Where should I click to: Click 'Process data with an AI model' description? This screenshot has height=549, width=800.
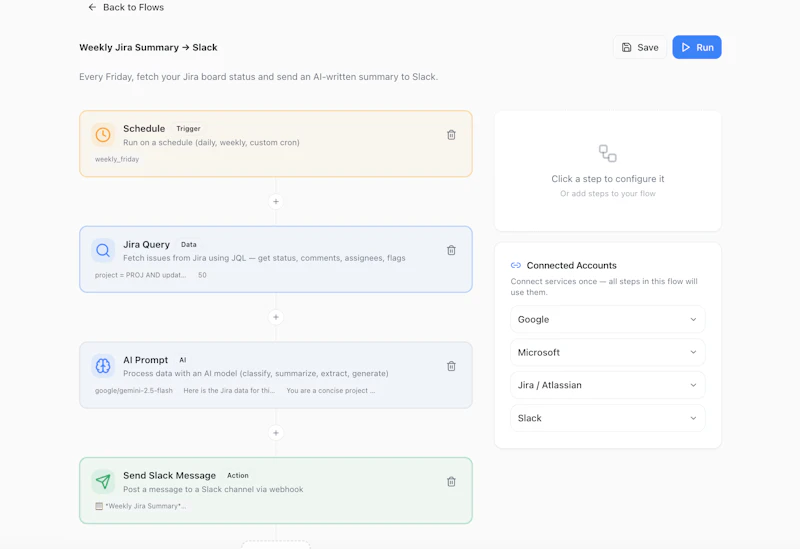(x=256, y=373)
